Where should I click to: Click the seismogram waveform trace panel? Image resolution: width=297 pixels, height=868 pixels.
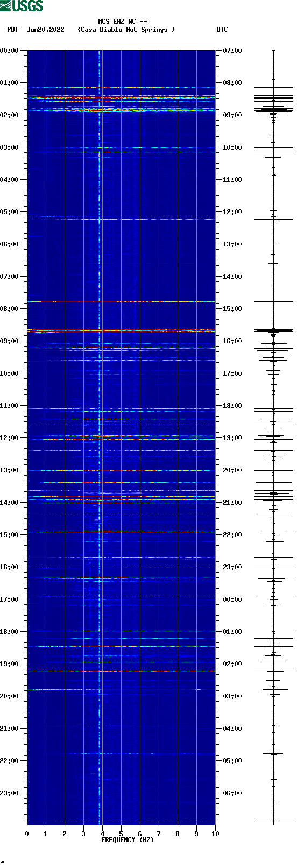coord(273,437)
